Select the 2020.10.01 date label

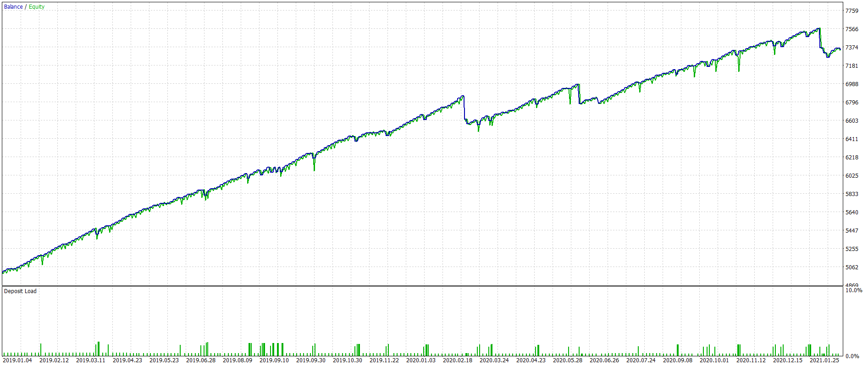pyautogui.click(x=714, y=360)
